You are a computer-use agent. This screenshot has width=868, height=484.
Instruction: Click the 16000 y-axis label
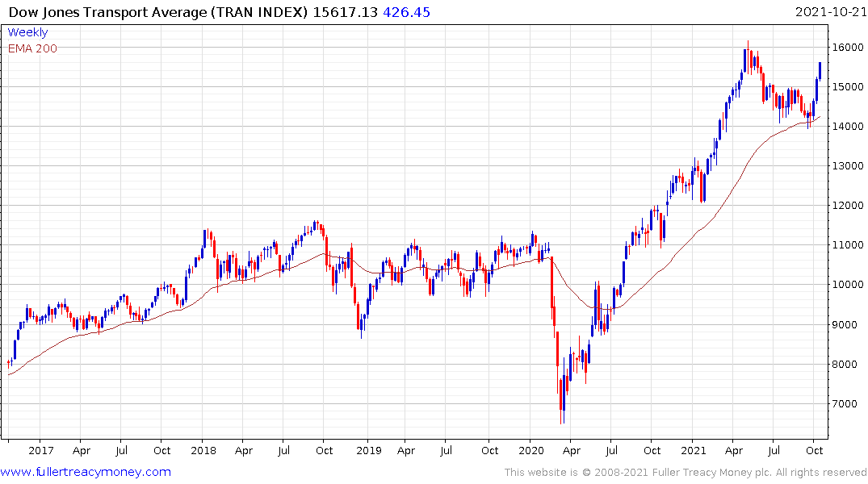tap(848, 48)
